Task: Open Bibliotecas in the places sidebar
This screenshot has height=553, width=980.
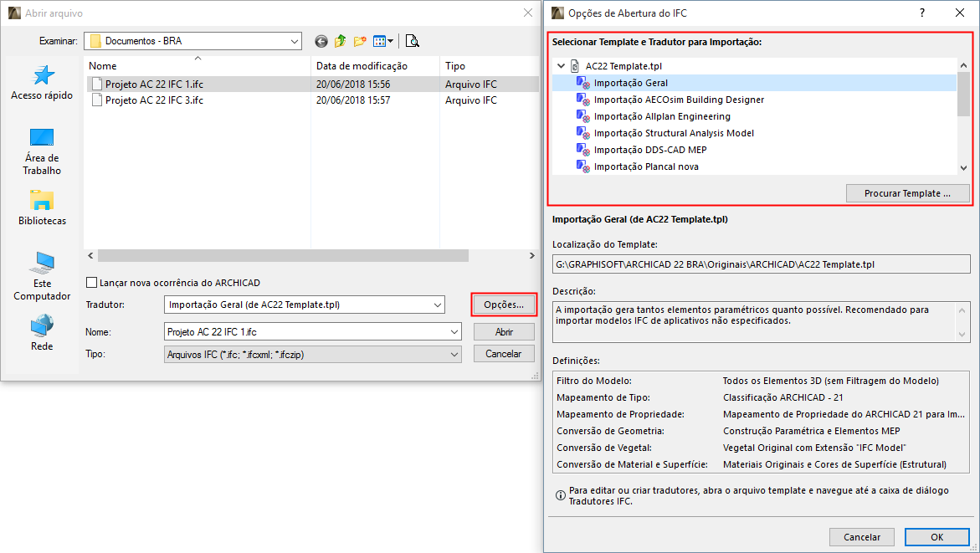Action: (42, 208)
